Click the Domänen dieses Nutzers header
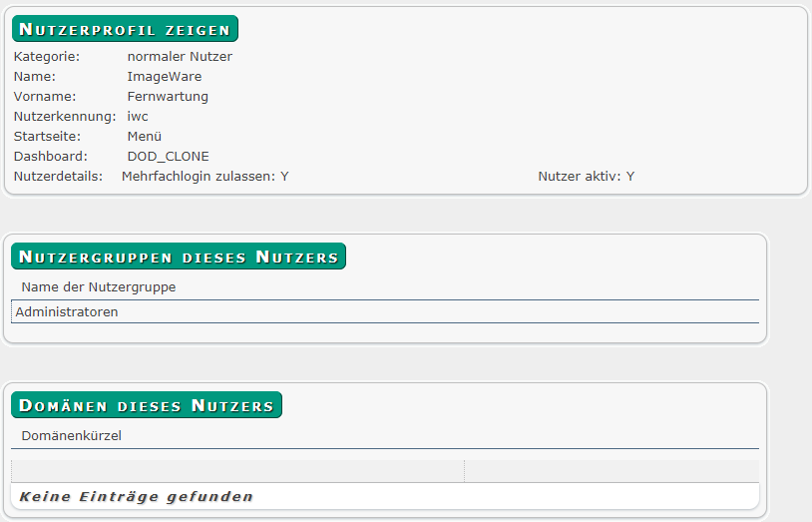Screen dimensions: 812x522 pos(147,405)
